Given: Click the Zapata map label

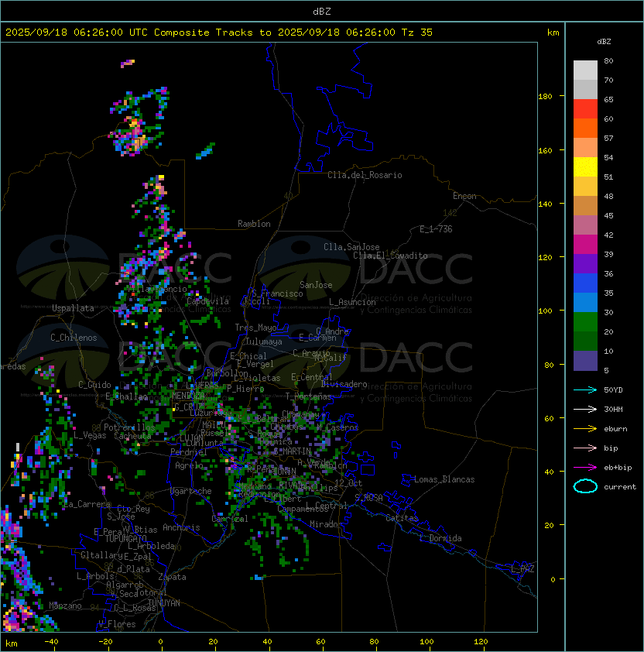Looking at the screenshot, I should [x=172, y=577].
